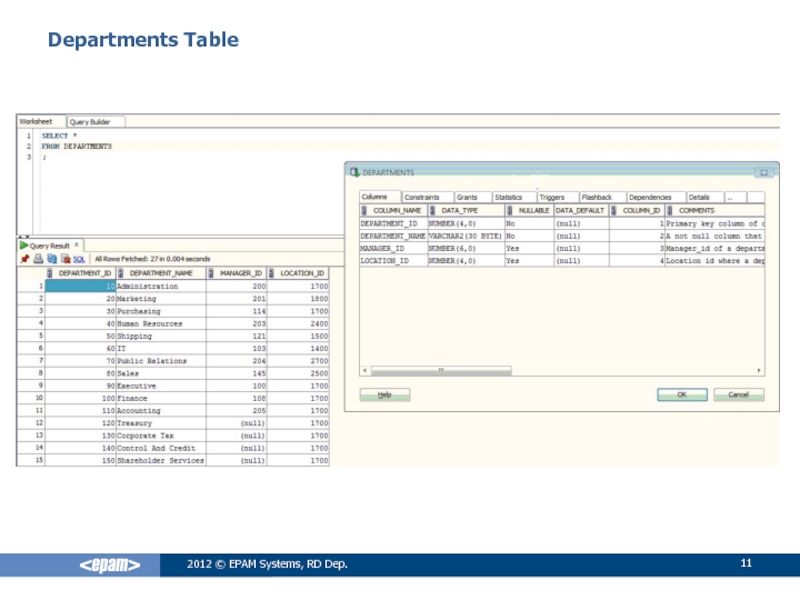Show more tabs via the ellipsis tab
Image resolution: width=800 pixels, height=600 pixels.
click(731, 198)
